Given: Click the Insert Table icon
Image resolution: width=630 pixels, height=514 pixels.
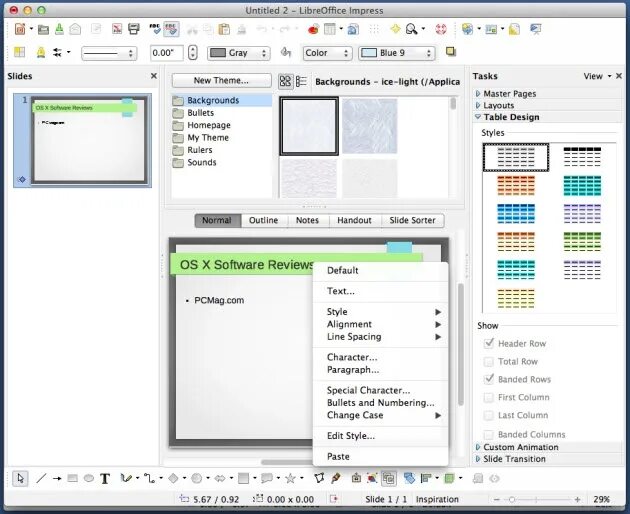Looking at the screenshot, I should coord(330,29).
